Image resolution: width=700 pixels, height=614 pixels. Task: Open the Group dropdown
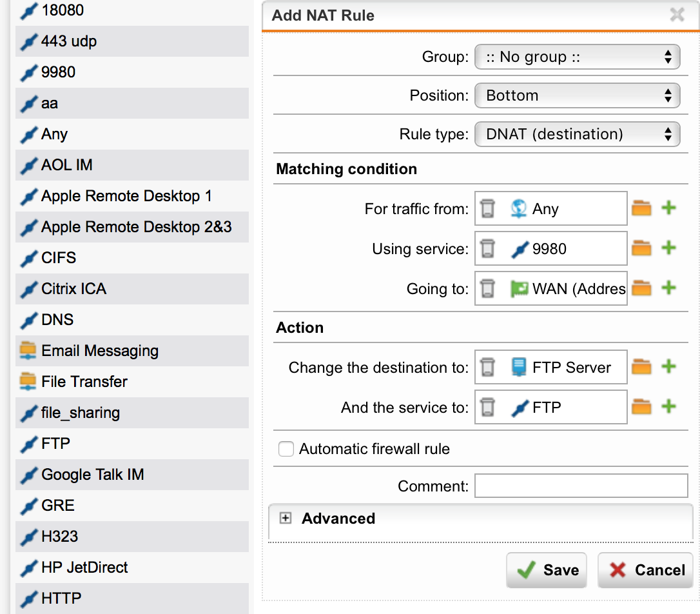pyautogui.click(x=578, y=57)
